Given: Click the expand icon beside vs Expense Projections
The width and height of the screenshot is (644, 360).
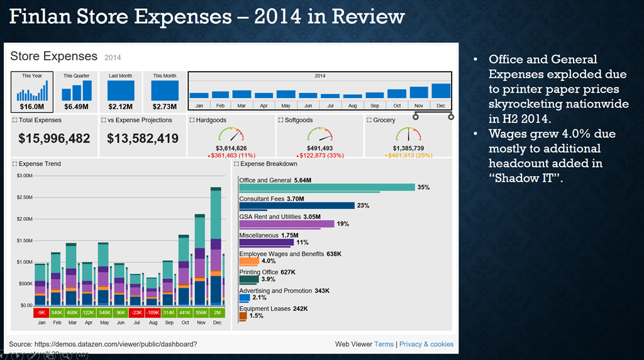Looking at the screenshot, I should tap(103, 120).
